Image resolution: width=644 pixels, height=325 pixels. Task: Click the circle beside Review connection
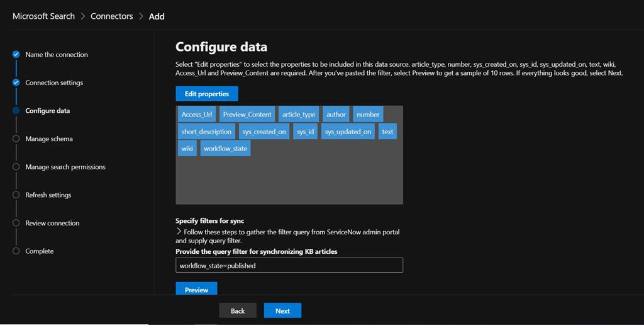pyautogui.click(x=16, y=222)
